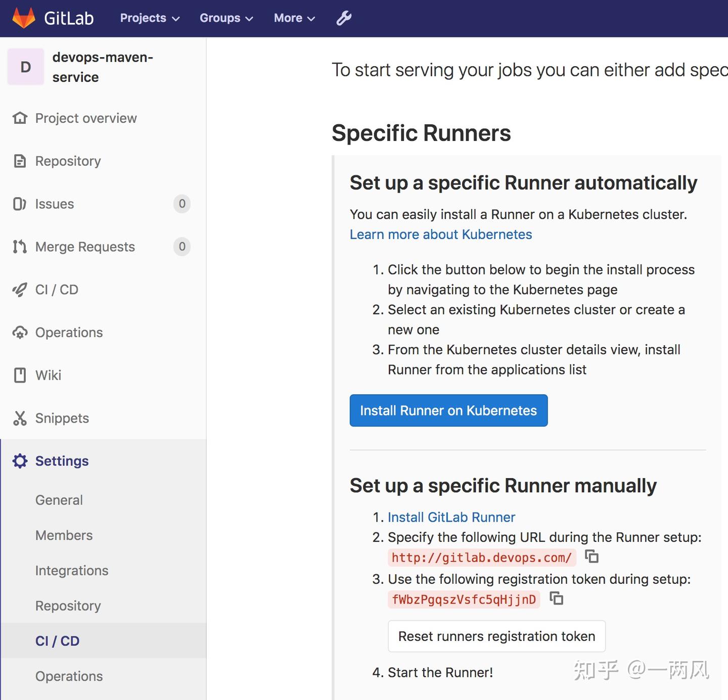
Task: Open the Operations sidebar icon
Action: [20, 332]
